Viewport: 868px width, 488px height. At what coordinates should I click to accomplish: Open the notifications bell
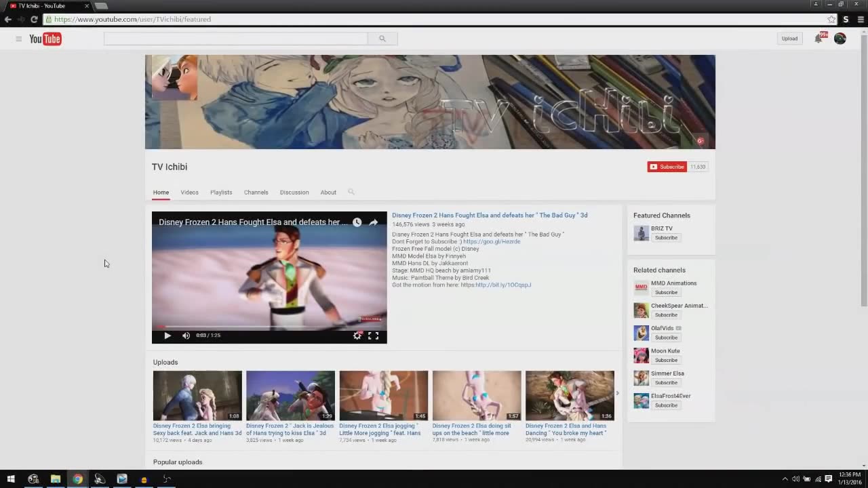(818, 39)
